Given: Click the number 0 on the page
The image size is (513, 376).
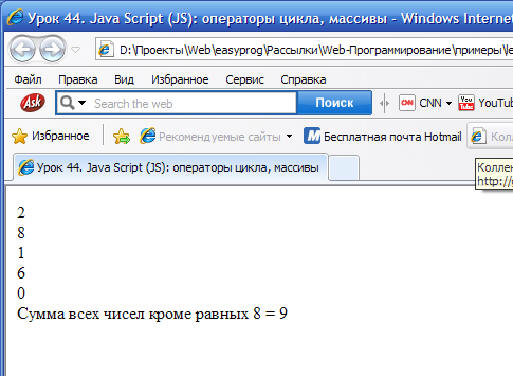Looking at the screenshot, I should tap(21, 293).
